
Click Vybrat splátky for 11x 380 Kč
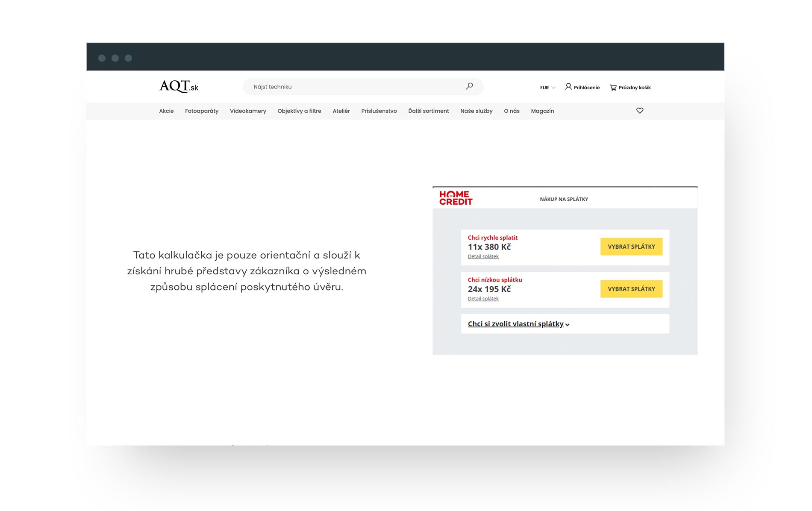[631, 247]
